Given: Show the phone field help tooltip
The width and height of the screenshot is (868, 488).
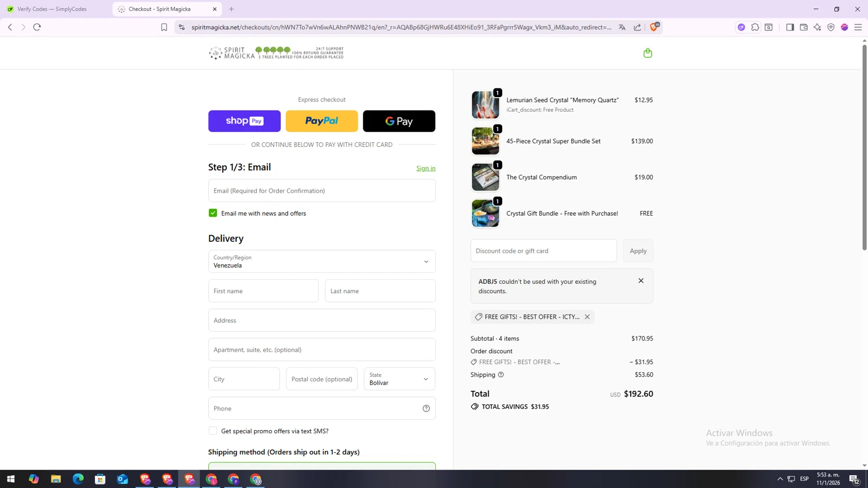Looking at the screenshot, I should pyautogui.click(x=426, y=408).
